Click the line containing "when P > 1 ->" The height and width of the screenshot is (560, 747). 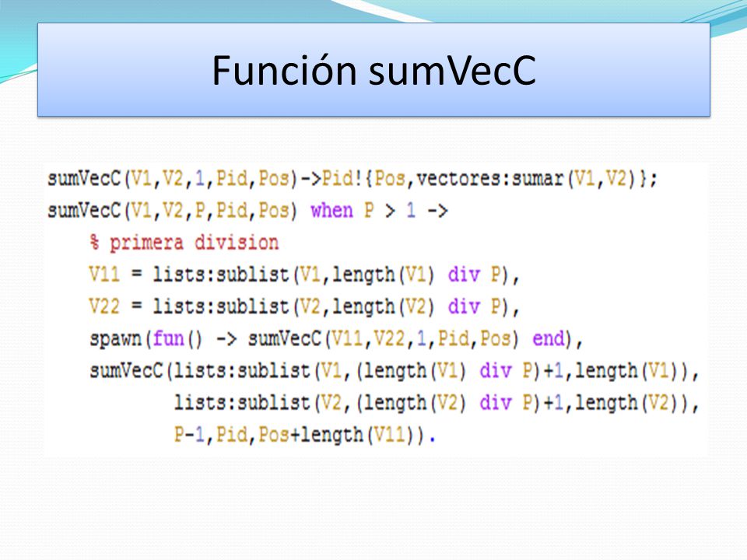point(247,211)
